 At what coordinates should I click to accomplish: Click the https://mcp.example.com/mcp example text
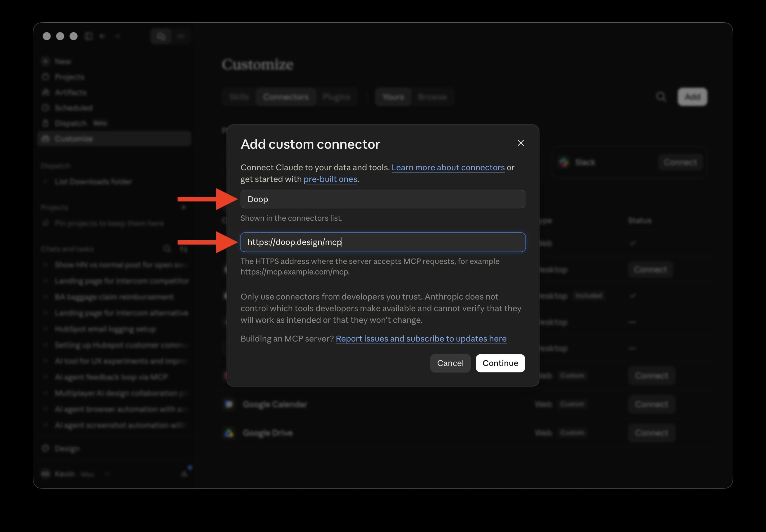coord(295,272)
